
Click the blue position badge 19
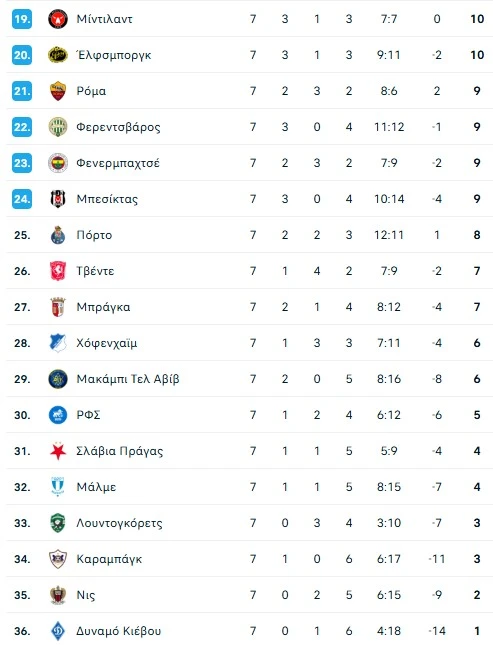pos(22,19)
